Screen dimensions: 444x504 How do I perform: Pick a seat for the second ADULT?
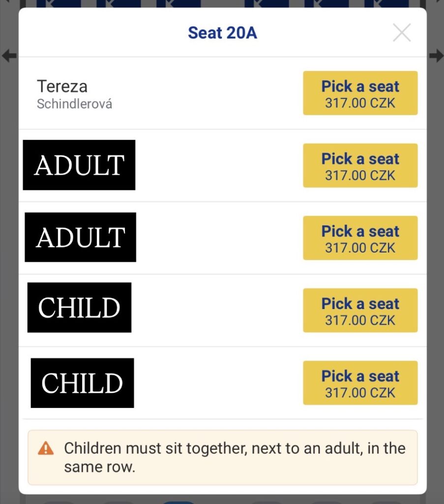click(x=360, y=238)
